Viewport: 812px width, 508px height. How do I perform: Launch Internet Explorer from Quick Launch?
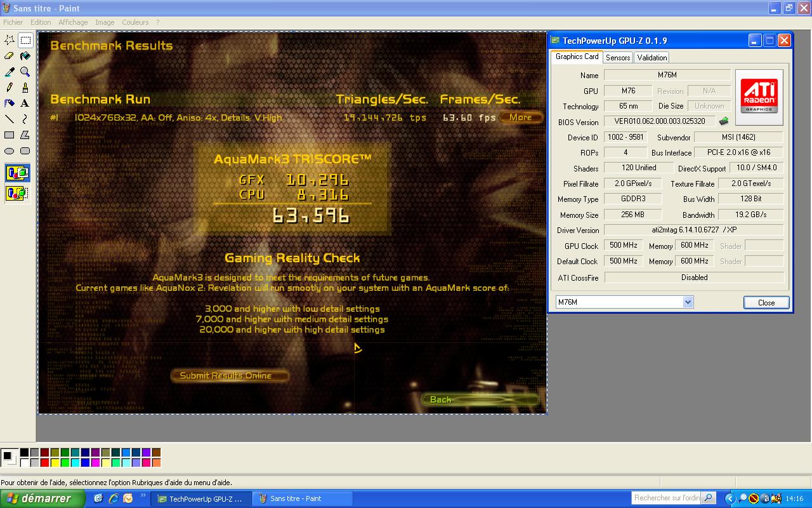pos(113,498)
